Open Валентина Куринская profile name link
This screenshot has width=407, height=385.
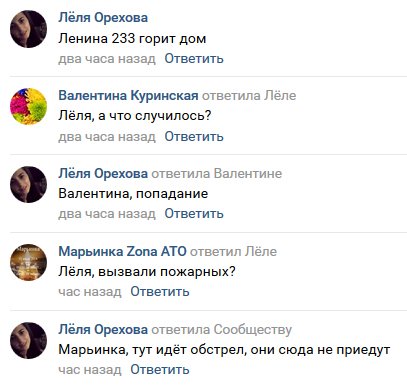128,96
